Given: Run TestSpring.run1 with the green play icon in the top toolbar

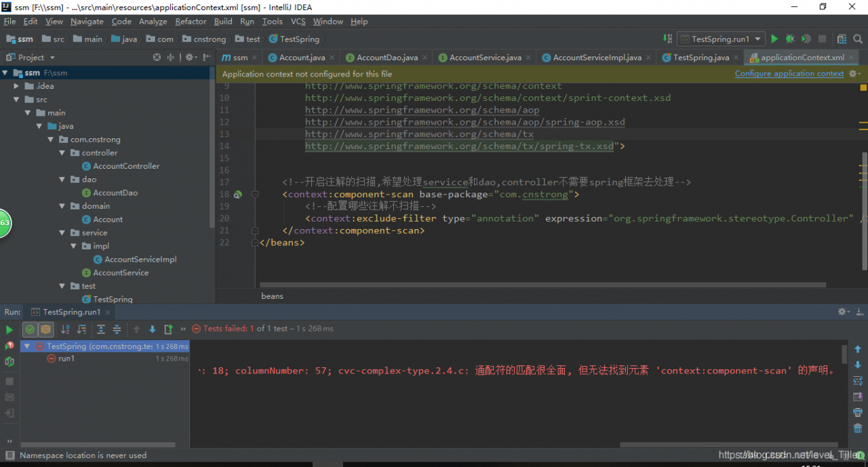Looking at the screenshot, I should pos(774,39).
